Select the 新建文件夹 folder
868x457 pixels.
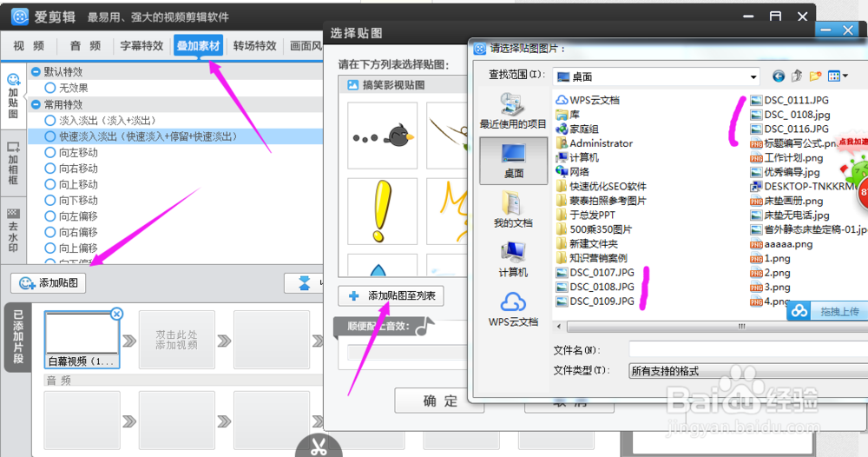point(587,243)
